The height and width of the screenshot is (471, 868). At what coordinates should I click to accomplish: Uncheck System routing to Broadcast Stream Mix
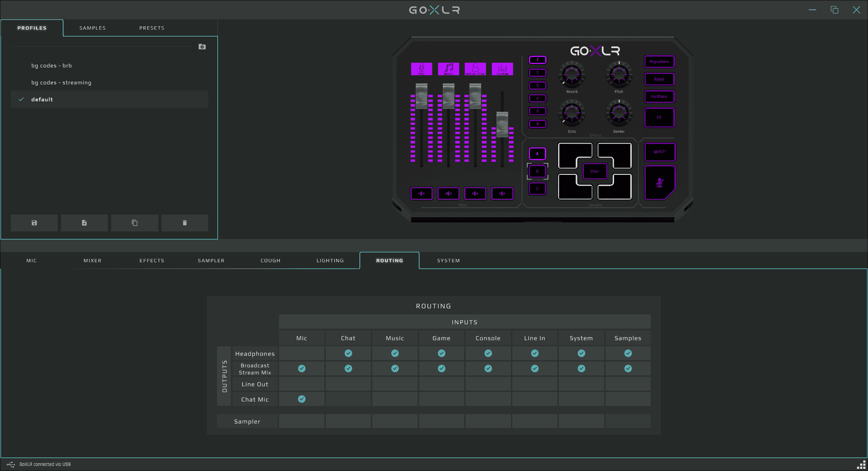point(581,368)
